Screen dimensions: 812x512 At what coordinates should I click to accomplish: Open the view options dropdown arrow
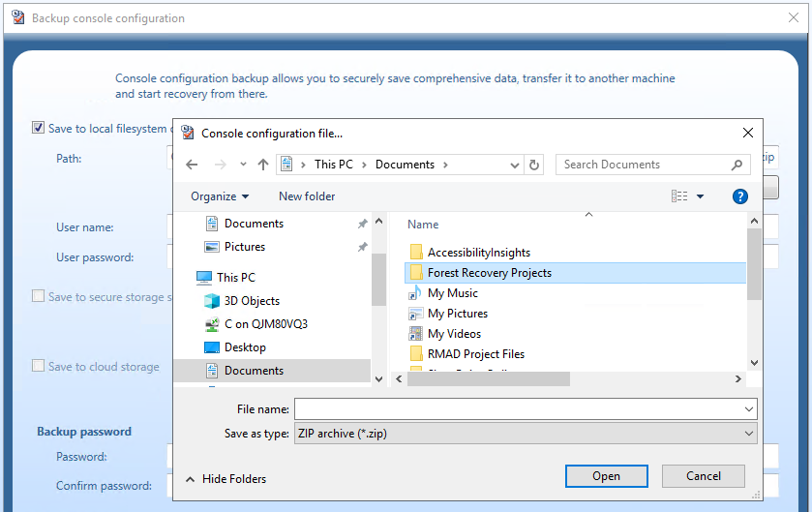[x=700, y=196]
